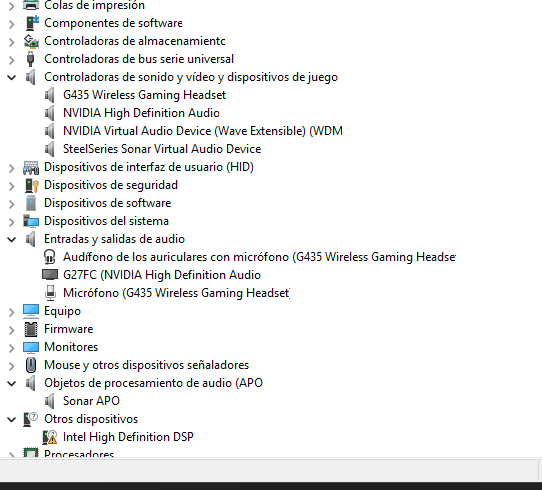
Task: Collapse Controladoras de sonido y vídeo category
Action: [x=11, y=77]
